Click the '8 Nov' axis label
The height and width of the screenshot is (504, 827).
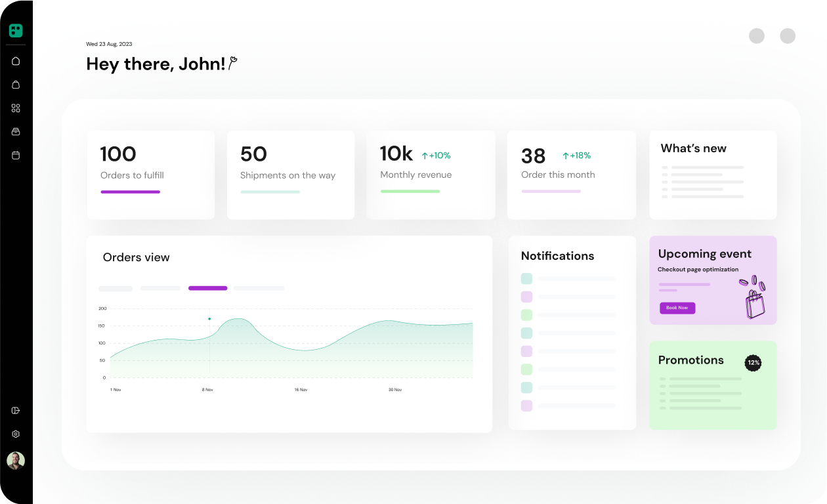click(x=207, y=390)
